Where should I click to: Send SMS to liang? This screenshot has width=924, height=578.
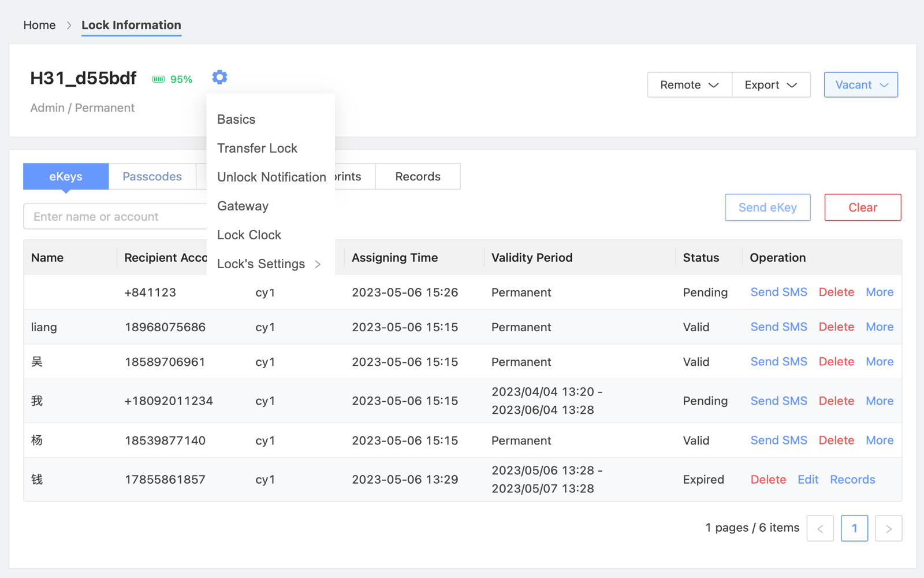778,327
